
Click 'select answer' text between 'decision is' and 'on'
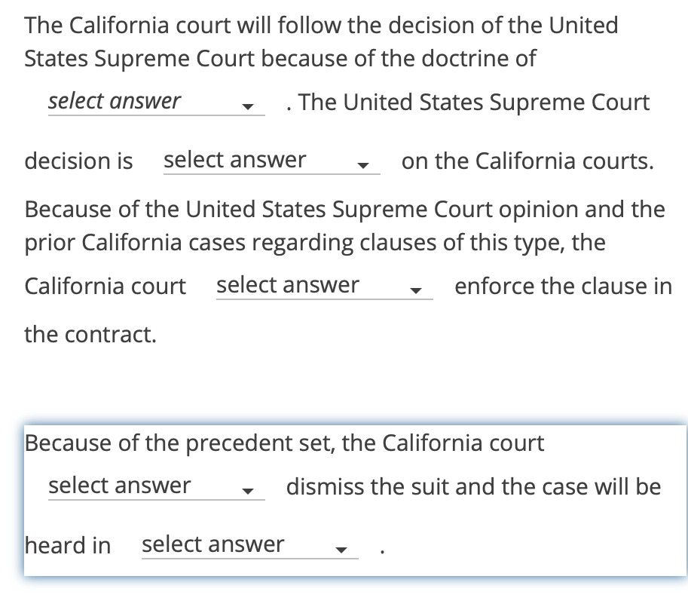click(234, 159)
